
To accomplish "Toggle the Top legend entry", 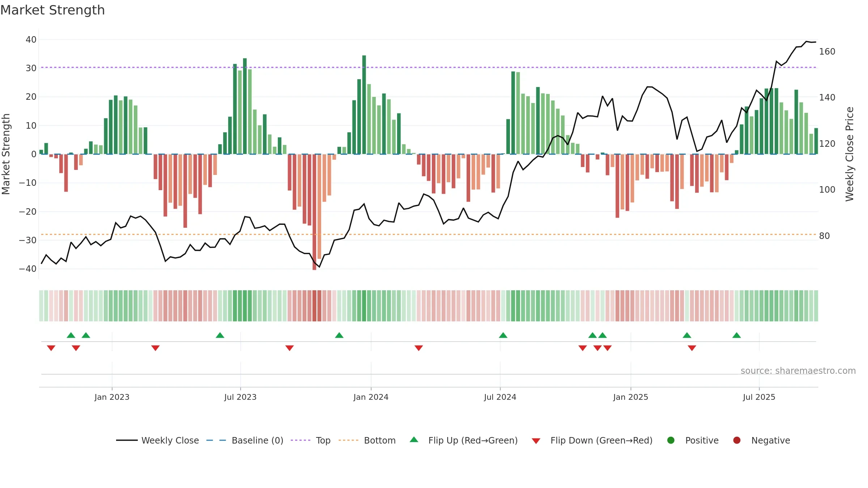I will 311,440.
